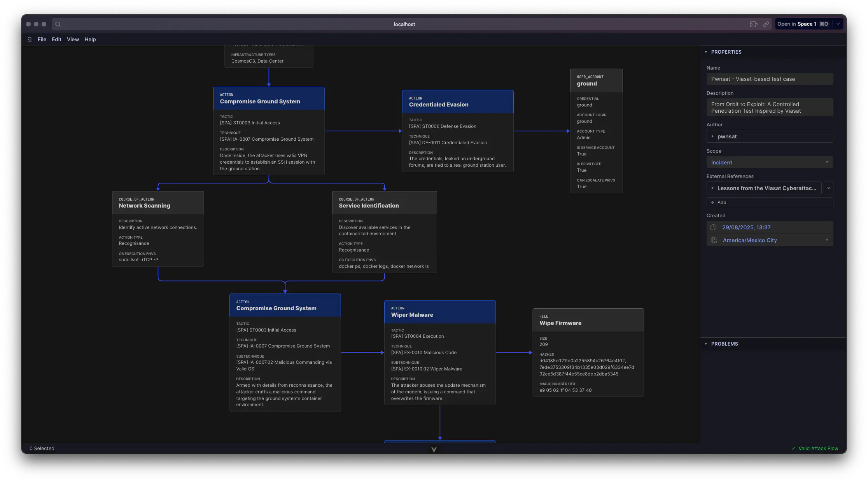Click the Wipe Firmware size value 209

point(543,344)
